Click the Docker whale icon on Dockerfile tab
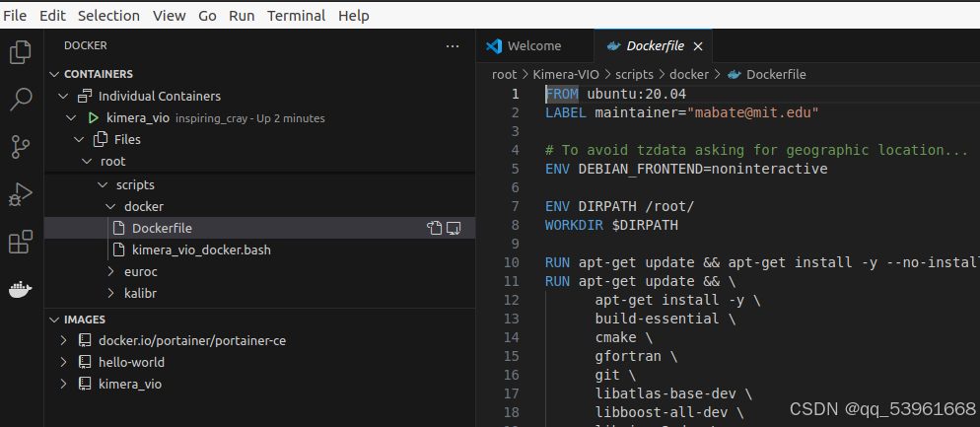 tap(614, 45)
